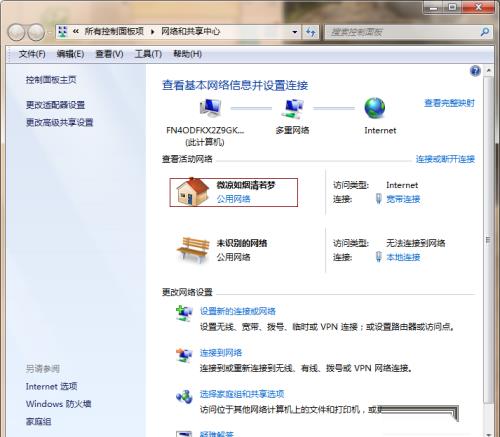Image resolution: width=500 pixels, height=437 pixels.
Task: Click the back navigation arrow button
Action: point(16,32)
